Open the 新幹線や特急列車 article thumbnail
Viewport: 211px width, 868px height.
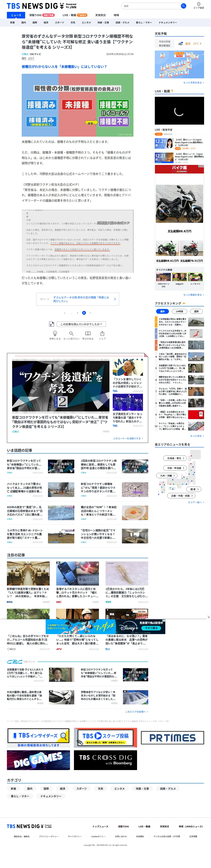click(x=28, y=574)
